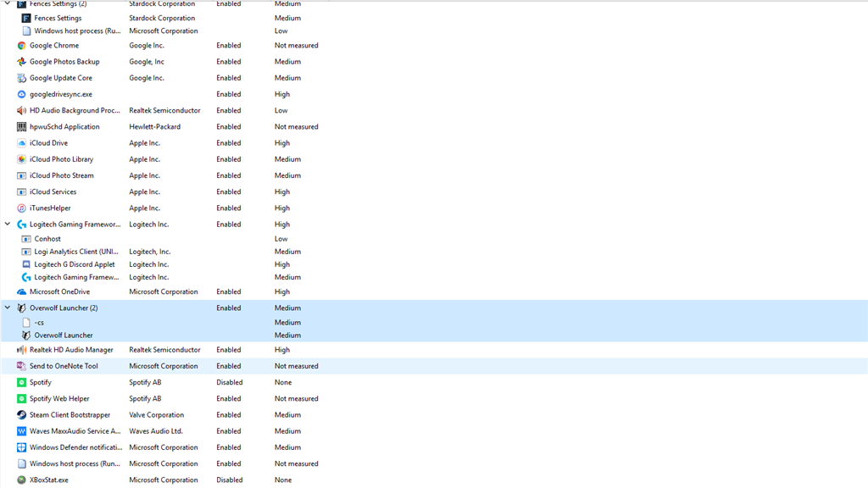Select the Logitech Gaming Framework child entry

76,277
